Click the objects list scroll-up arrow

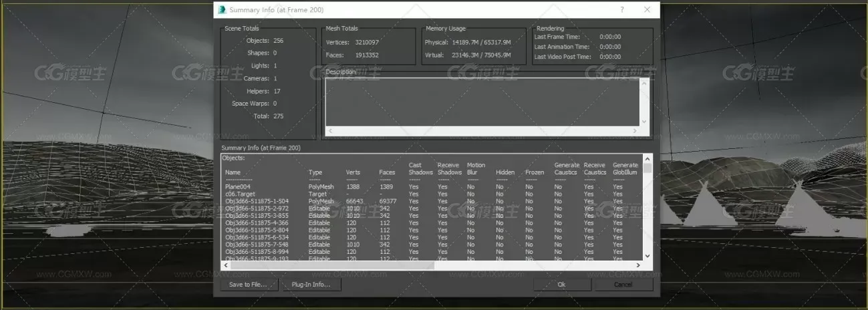[x=647, y=159]
